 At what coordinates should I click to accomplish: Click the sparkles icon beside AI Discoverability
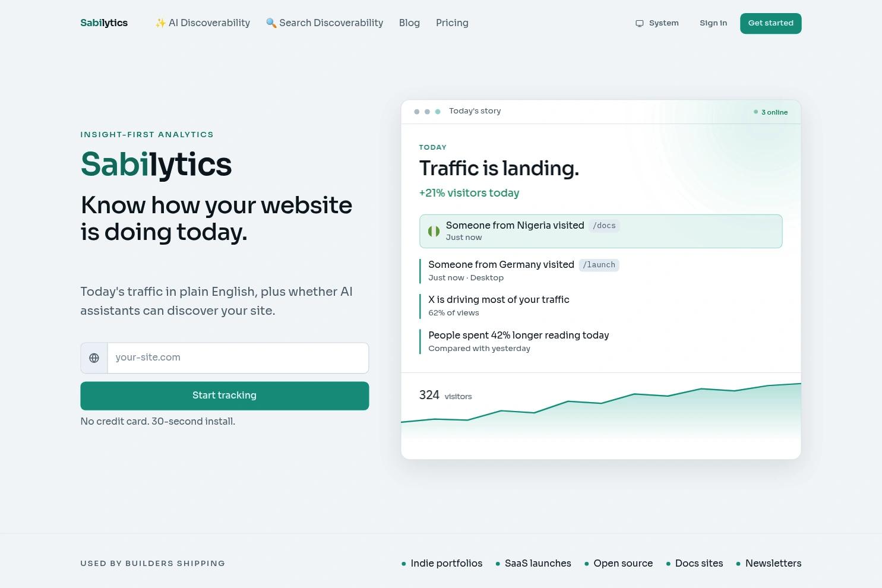point(160,23)
